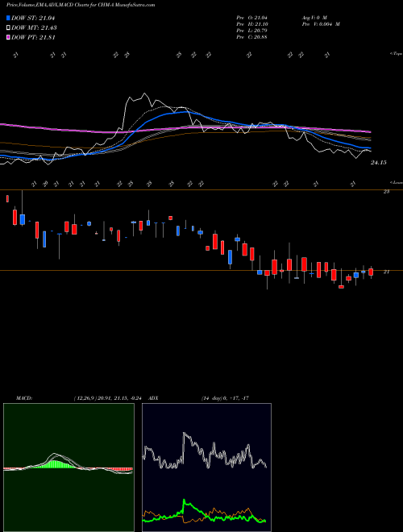Image resolution: width=403 pixels, height=532 pixels.
Task: Click the '<Tops' marker label
Action: pyautogui.click(x=397, y=54)
